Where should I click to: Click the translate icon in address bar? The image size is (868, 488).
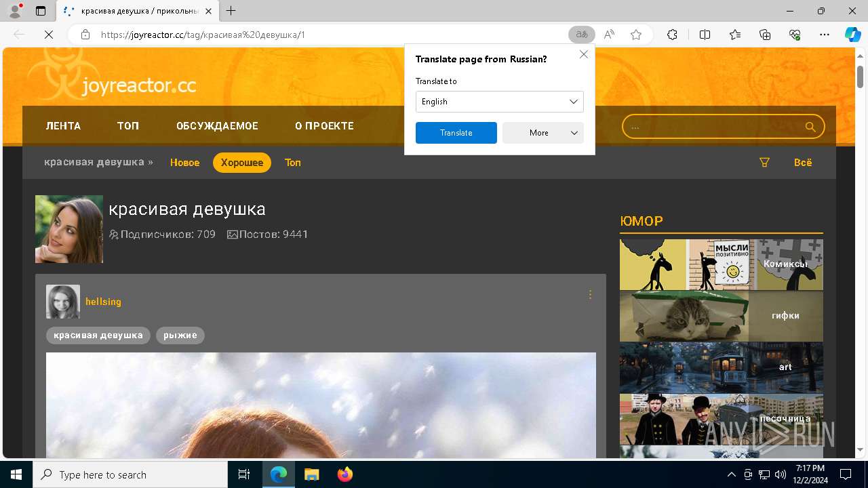(x=582, y=35)
